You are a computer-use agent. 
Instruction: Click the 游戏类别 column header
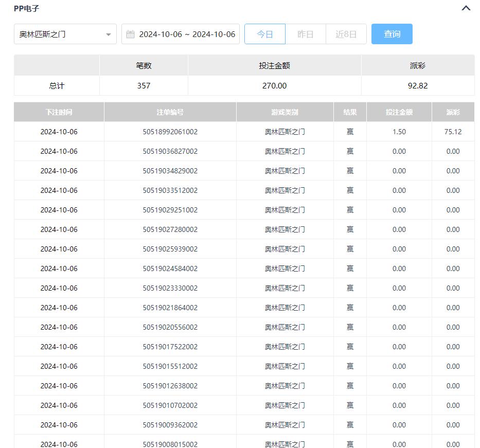pos(285,112)
